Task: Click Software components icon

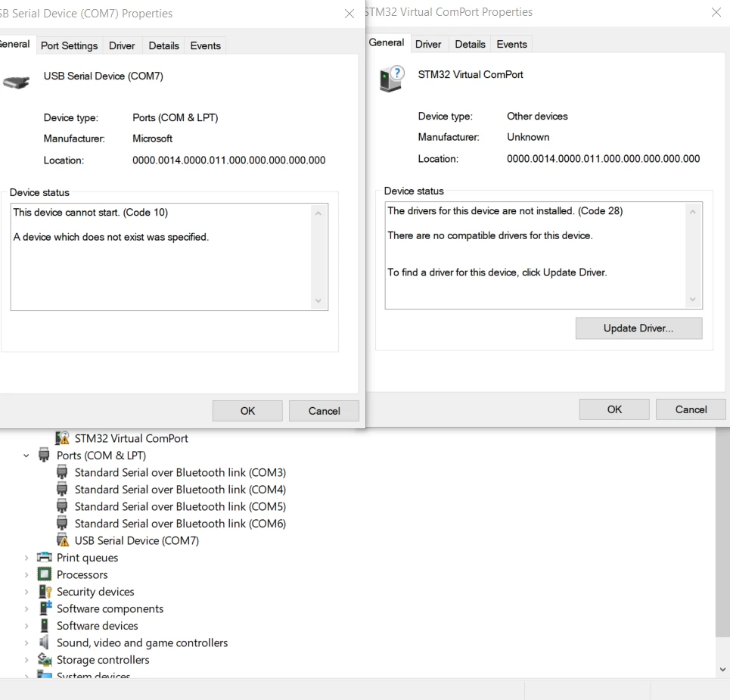Action: click(45, 608)
